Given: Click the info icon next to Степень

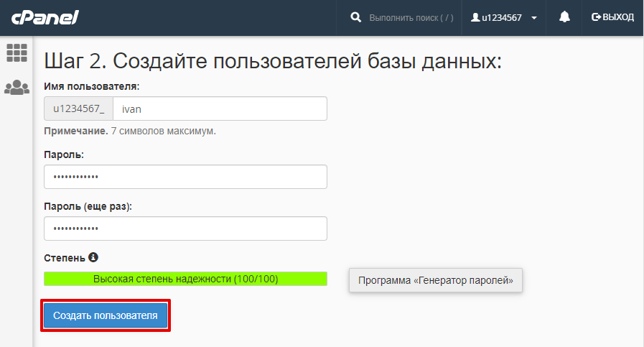Looking at the screenshot, I should point(93,257).
